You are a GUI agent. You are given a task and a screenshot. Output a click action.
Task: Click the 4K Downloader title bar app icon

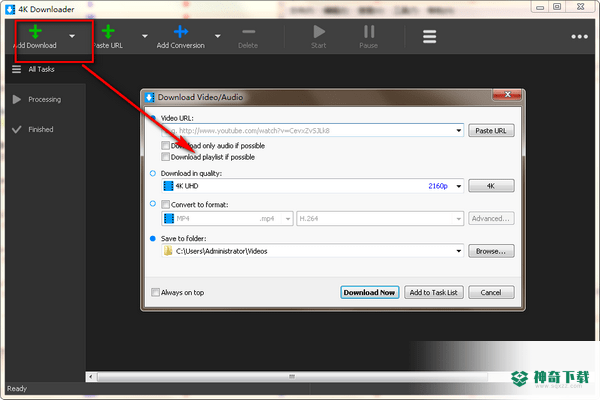pos(10,9)
